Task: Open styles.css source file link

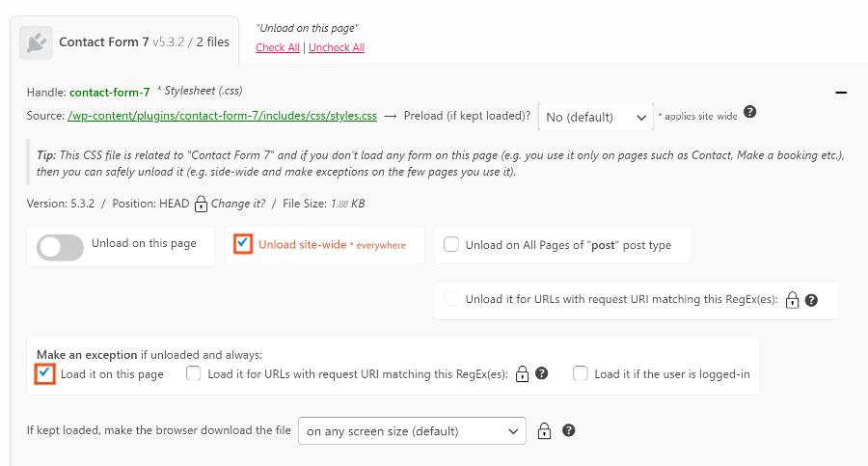Action: (222, 116)
